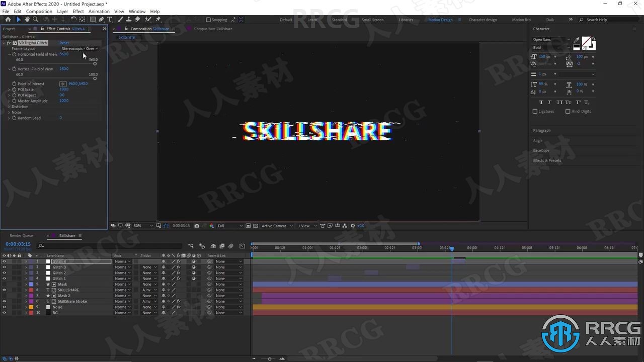The width and height of the screenshot is (644, 362).
Task: Click the Vertical Field of View slider handle
Action: [95, 78]
